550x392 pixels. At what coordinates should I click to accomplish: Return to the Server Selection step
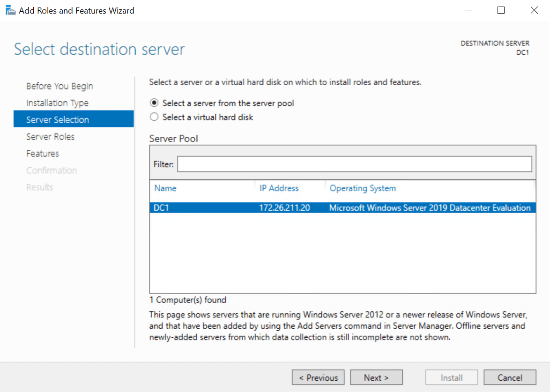(x=57, y=119)
